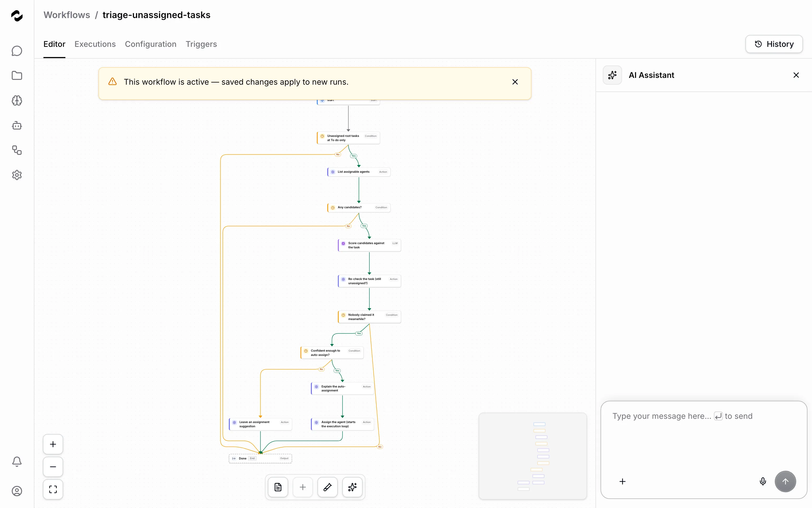Switch to the Triggers tab
Screen dimensions: 812x508
click(x=201, y=44)
